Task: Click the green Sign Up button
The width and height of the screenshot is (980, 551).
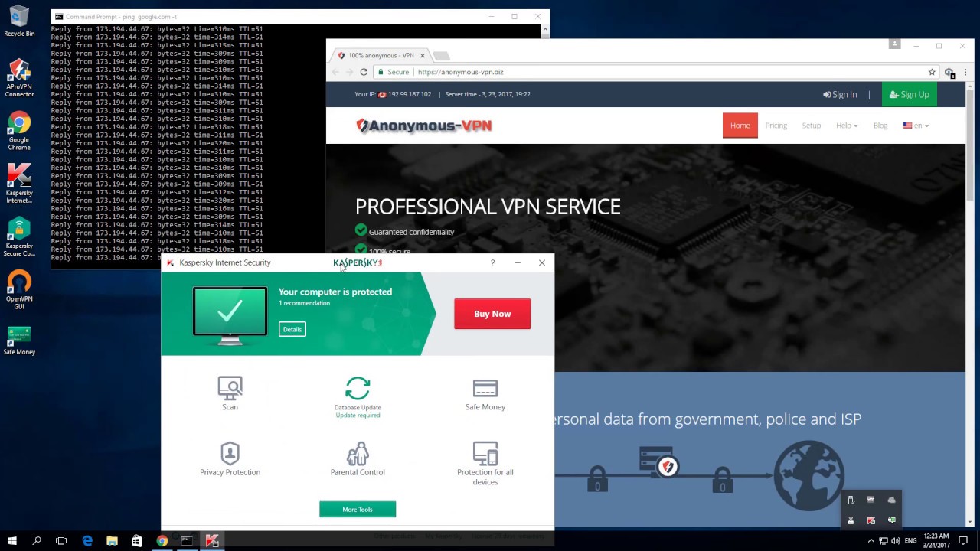Action: (x=909, y=94)
